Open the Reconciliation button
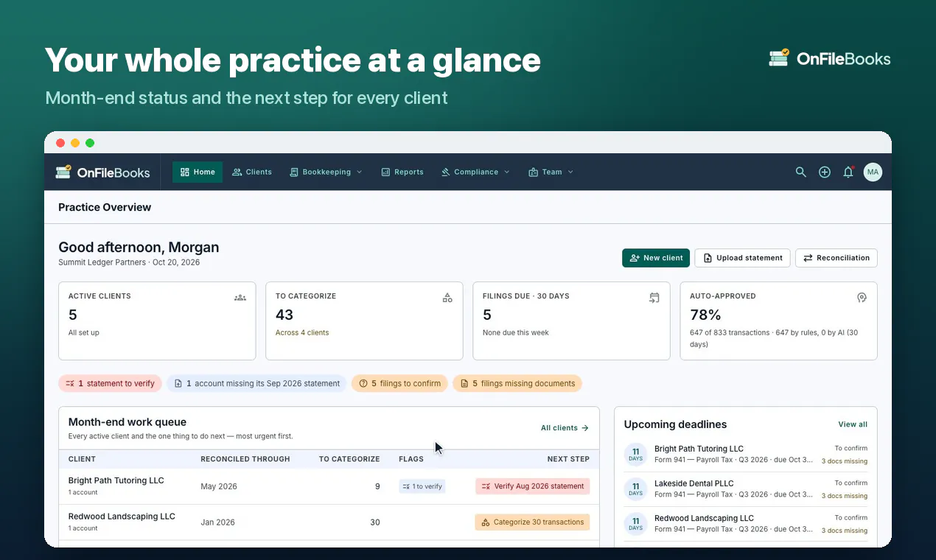This screenshot has height=560, width=936. [837, 258]
